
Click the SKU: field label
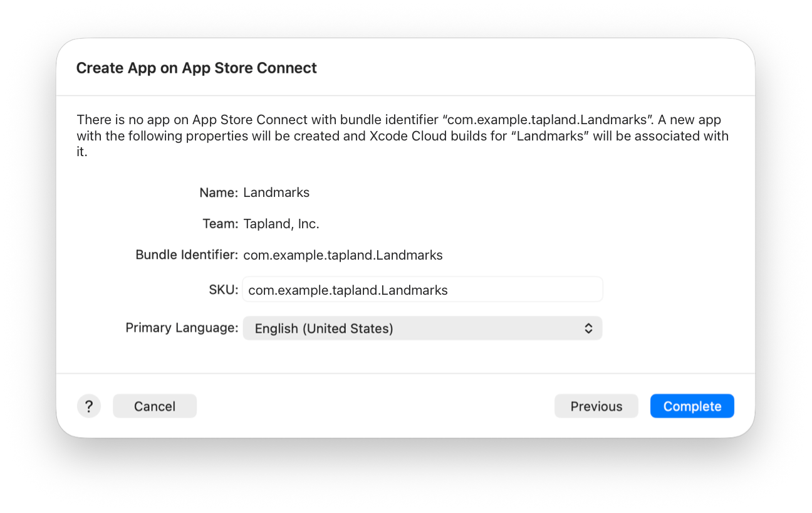pyautogui.click(x=223, y=289)
